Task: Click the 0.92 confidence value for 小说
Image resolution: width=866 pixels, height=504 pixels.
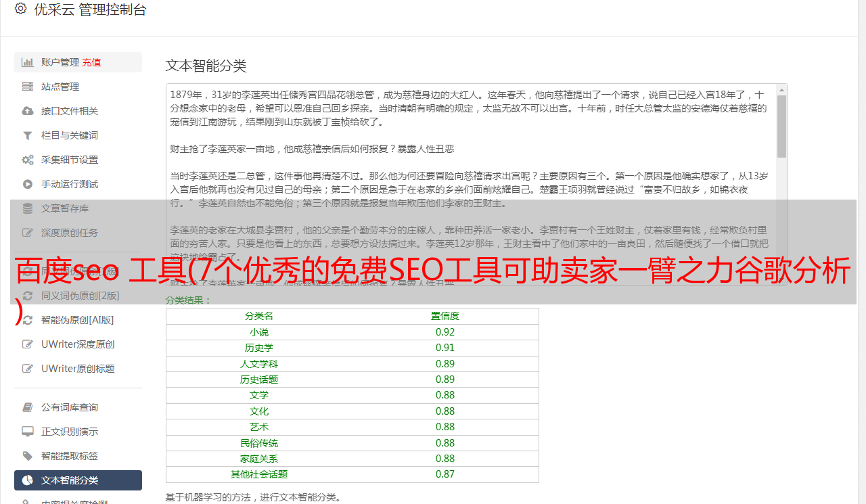Action: click(445, 332)
